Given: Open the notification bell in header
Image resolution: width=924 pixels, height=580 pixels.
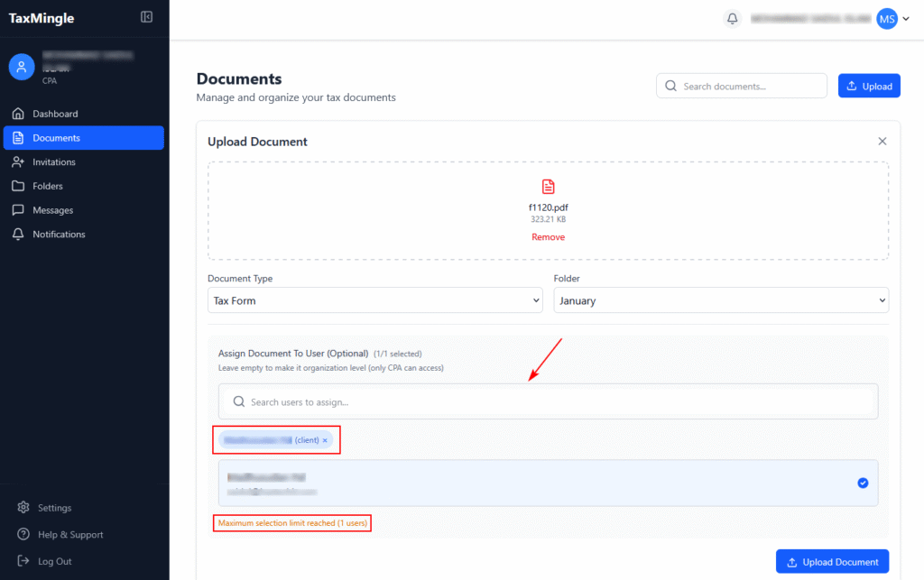Looking at the screenshot, I should pyautogui.click(x=733, y=19).
